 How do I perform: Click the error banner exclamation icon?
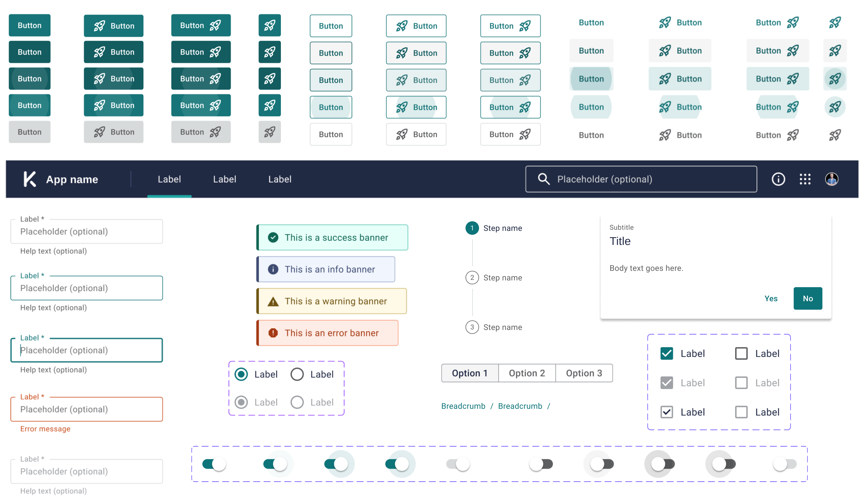(273, 333)
